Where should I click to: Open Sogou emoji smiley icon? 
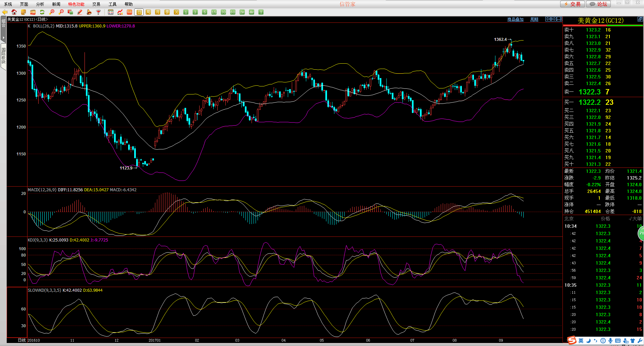603,341
